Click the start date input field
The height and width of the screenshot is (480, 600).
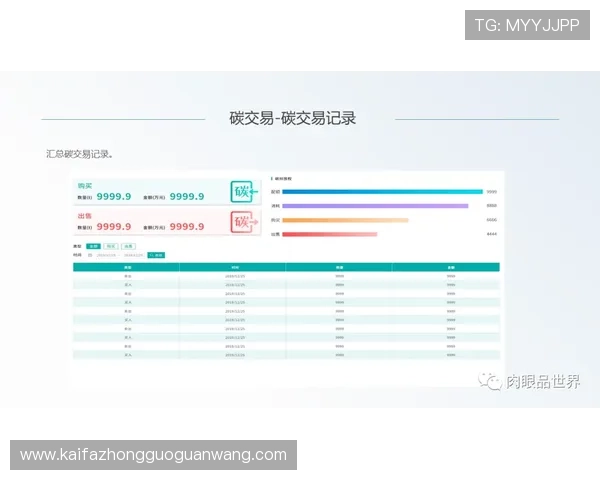[x=106, y=255]
